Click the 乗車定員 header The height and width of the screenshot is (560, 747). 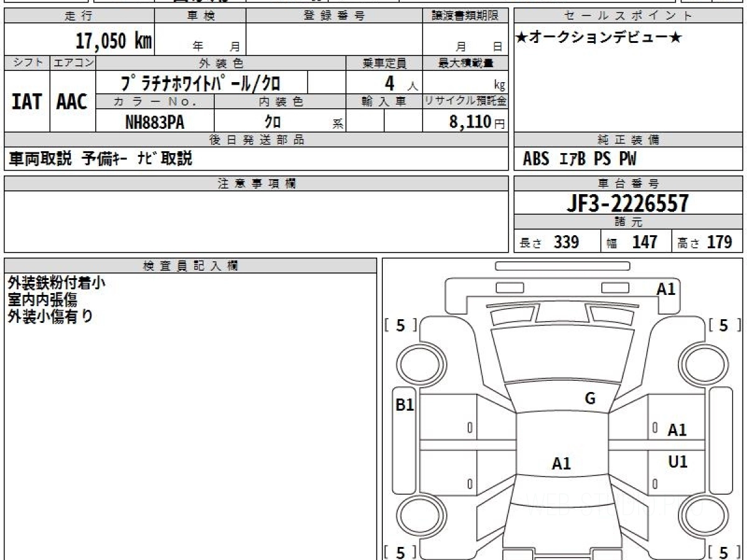pos(384,63)
